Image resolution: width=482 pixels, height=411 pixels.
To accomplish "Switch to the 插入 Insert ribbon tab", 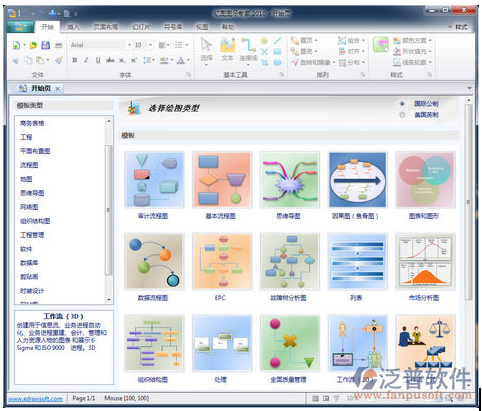I will [73, 27].
